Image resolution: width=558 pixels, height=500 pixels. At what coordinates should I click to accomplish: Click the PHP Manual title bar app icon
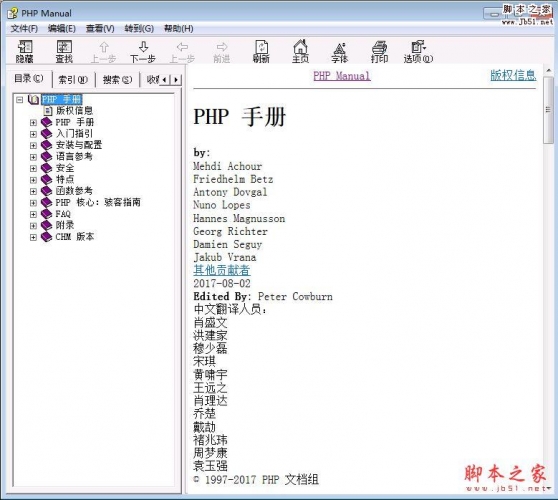pos(12,14)
